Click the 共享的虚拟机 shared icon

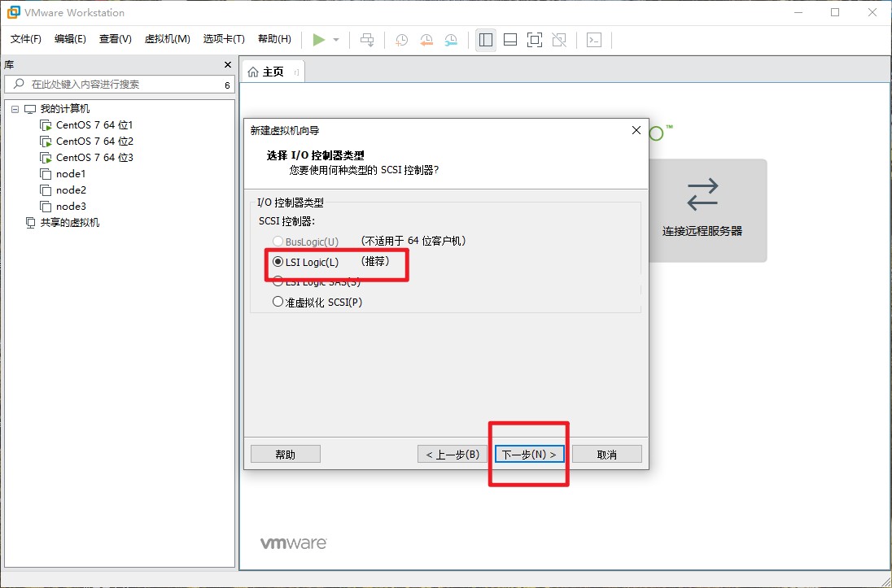[x=31, y=223]
